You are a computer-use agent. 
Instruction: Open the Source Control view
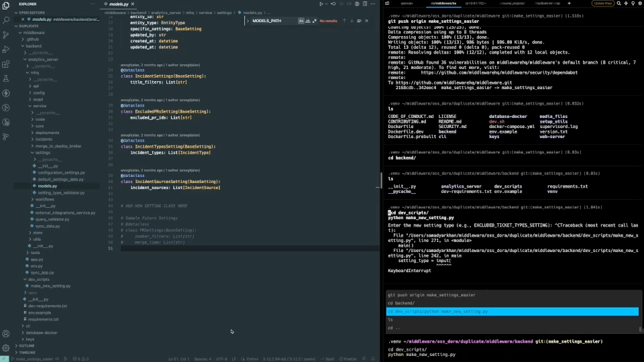click(6, 34)
